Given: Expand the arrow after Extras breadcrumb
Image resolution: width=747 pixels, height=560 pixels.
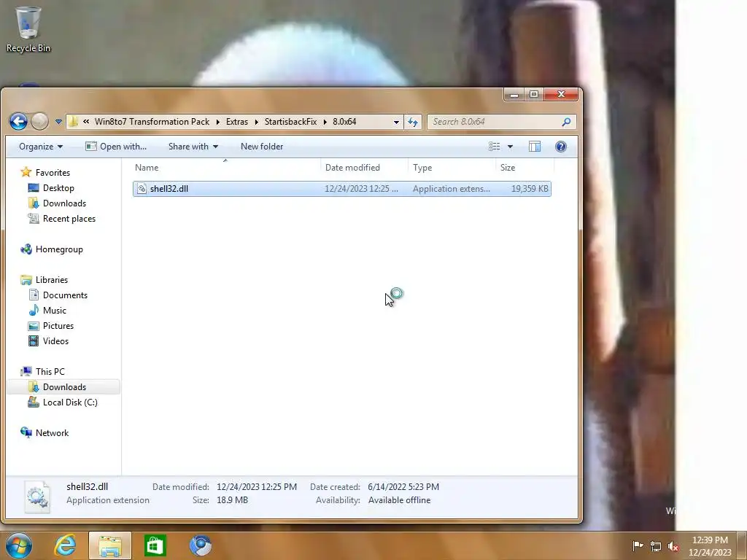Looking at the screenshot, I should [256, 122].
